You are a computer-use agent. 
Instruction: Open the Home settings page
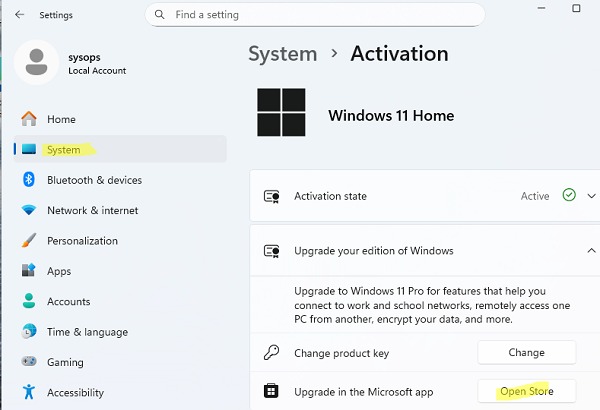[x=120, y=119]
